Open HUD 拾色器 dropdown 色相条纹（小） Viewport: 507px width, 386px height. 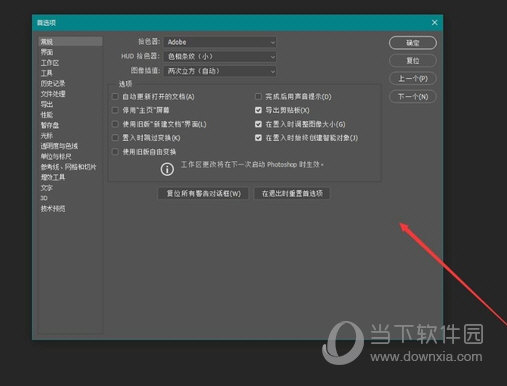(x=220, y=56)
